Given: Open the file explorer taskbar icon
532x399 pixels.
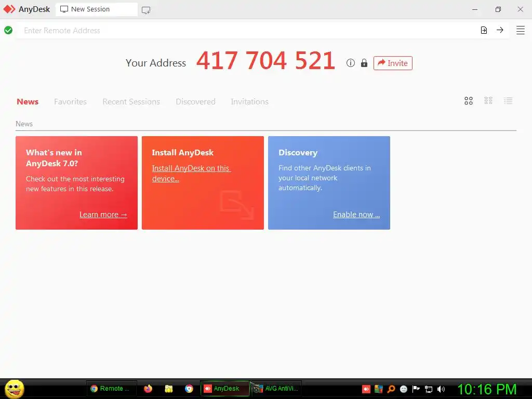Looking at the screenshot, I should coord(169,389).
